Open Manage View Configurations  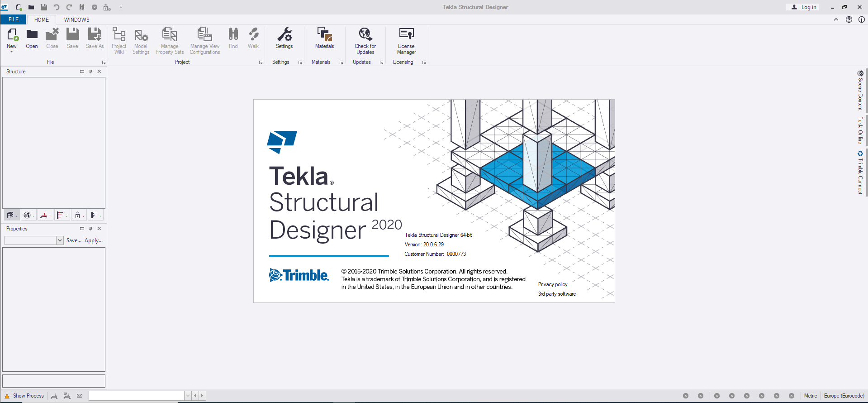pyautogui.click(x=205, y=41)
